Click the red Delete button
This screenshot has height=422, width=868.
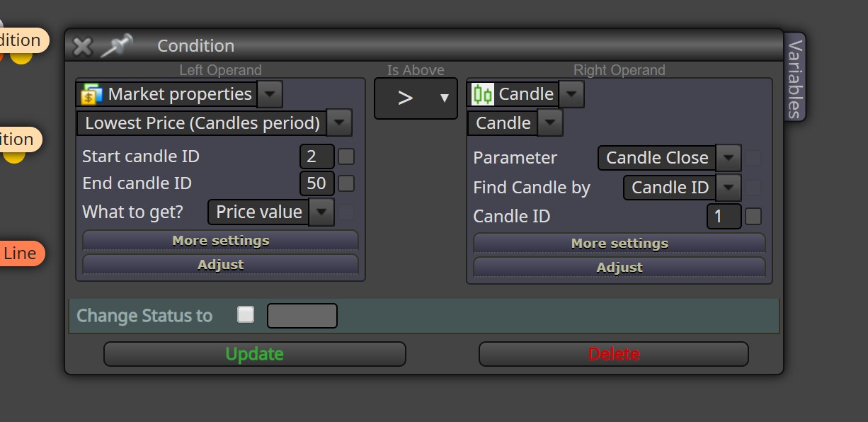(x=614, y=354)
